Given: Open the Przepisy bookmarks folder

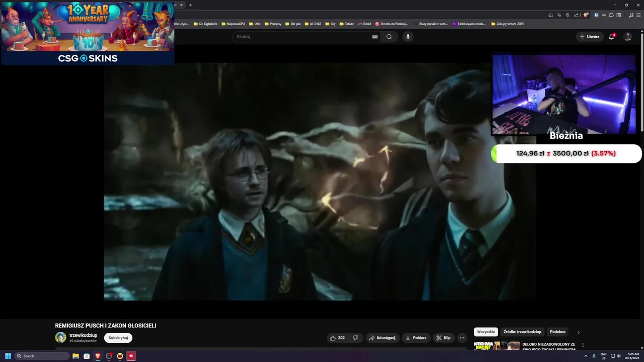Looking at the screenshot, I should 273,24.
